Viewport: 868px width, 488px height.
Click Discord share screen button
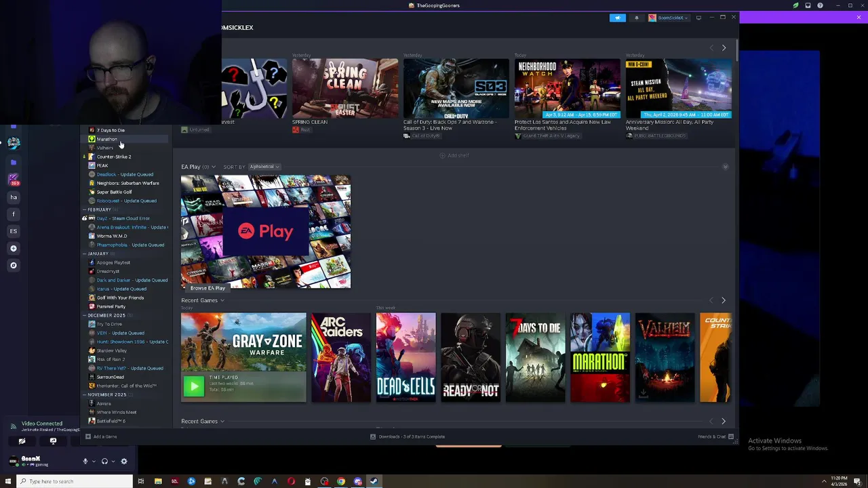pos(53,441)
